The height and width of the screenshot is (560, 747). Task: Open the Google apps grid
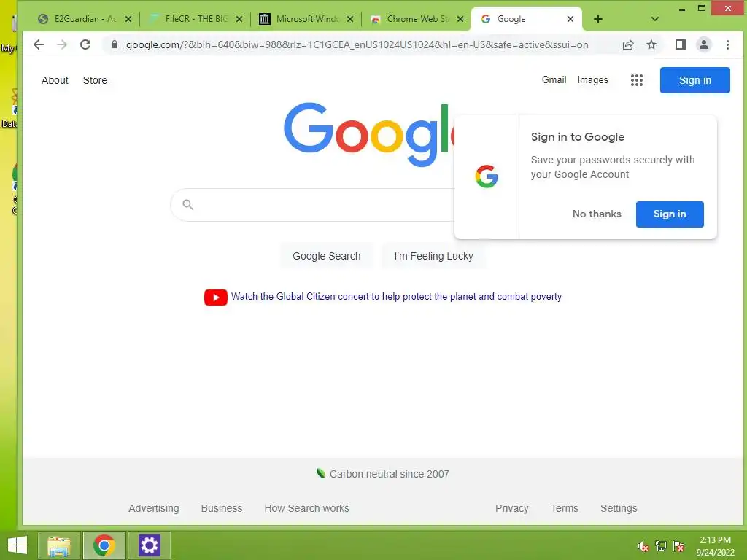pyautogui.click(x=636, y=80)
